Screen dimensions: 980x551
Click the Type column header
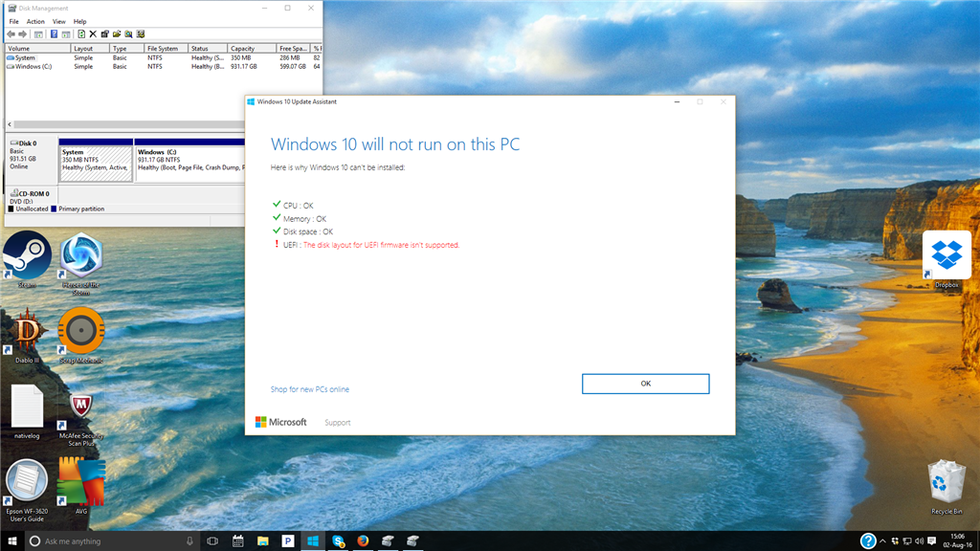[126, 49]
